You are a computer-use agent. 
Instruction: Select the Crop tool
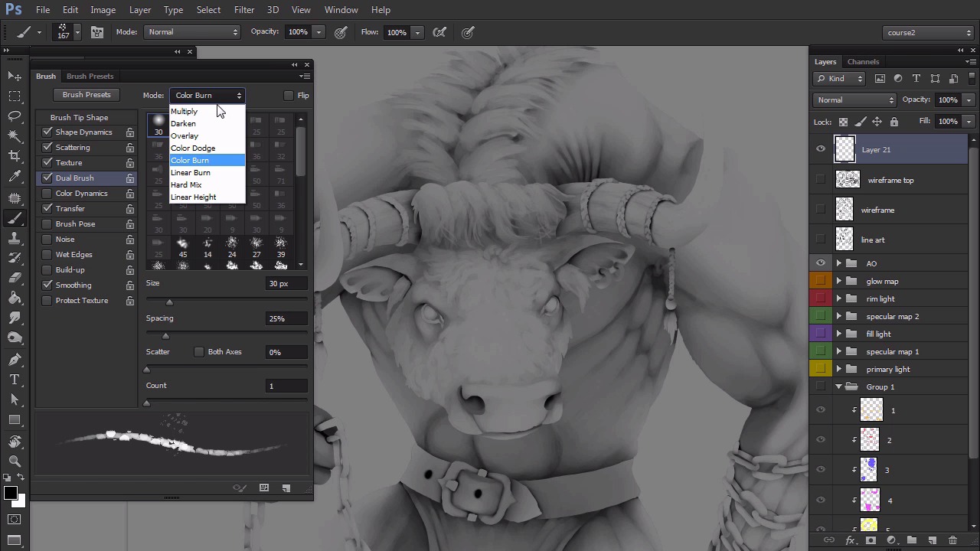click(15, 155)
